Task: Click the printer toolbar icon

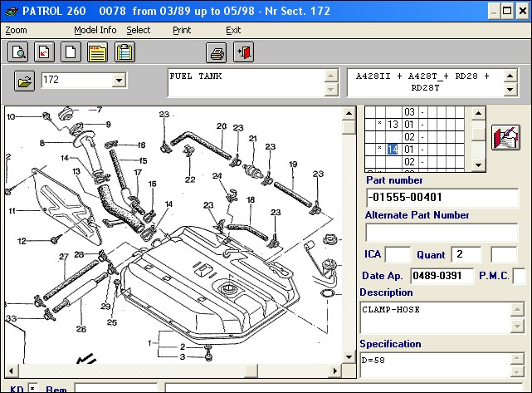Action: 216,52
